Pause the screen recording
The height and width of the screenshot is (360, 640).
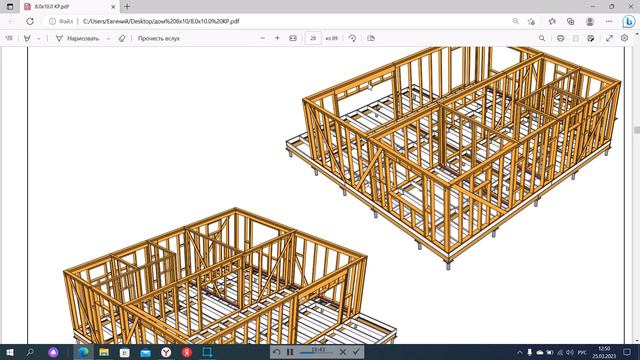(290, 352)
